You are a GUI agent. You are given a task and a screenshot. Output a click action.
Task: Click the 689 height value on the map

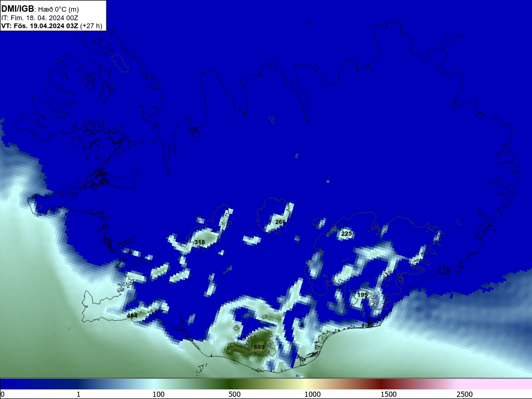click(259, 347)
